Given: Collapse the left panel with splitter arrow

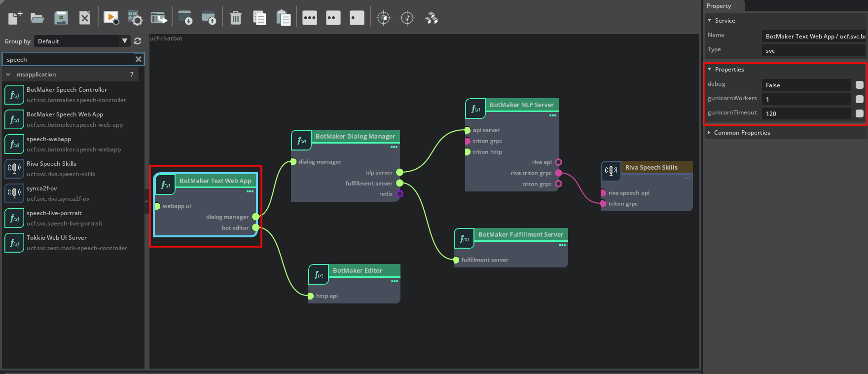Looking at the screenshot, I should pos(146,201).
